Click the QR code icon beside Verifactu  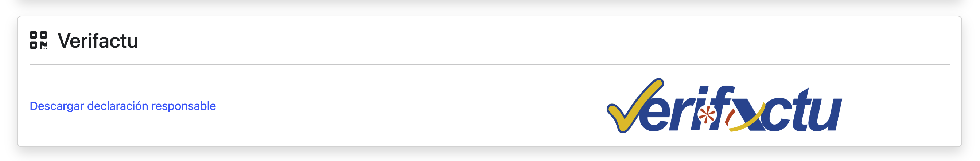[38, 40]
